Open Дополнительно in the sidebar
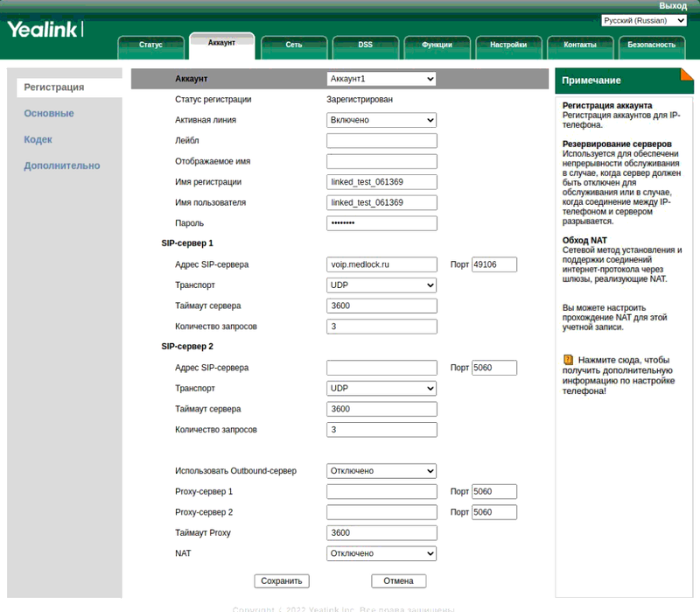700x612 pixels. 62,165
